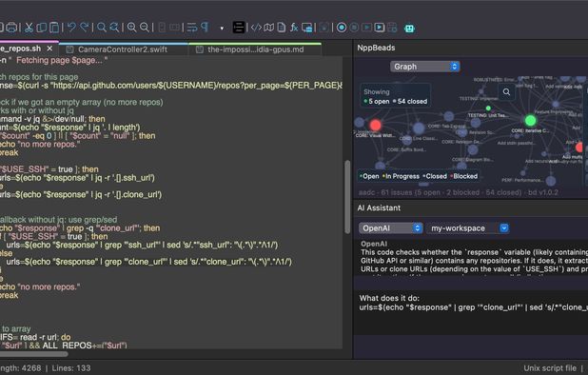Click the Print toolbar icon
This screenshot has height=375, width=588.
pos(11,28)
